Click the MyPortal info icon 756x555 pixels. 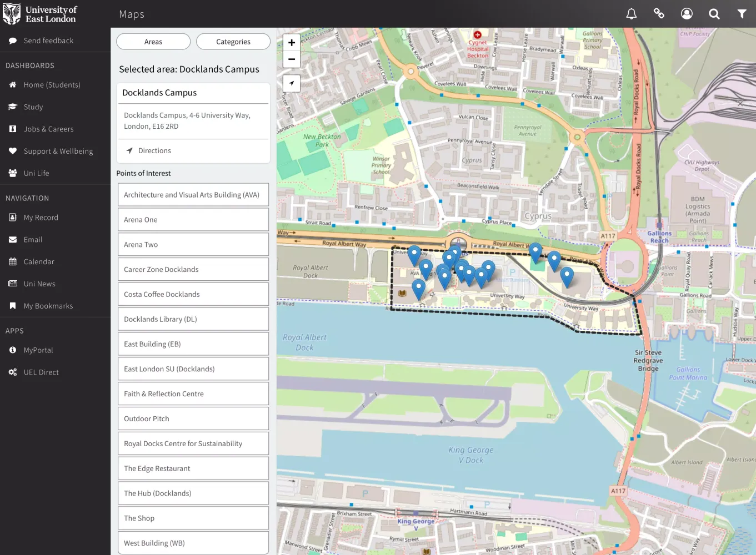(13, 350)
